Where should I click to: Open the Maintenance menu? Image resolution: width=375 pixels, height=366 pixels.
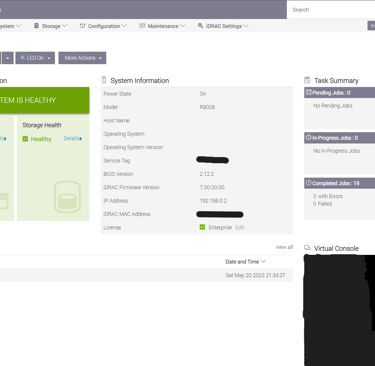point(162,26)
